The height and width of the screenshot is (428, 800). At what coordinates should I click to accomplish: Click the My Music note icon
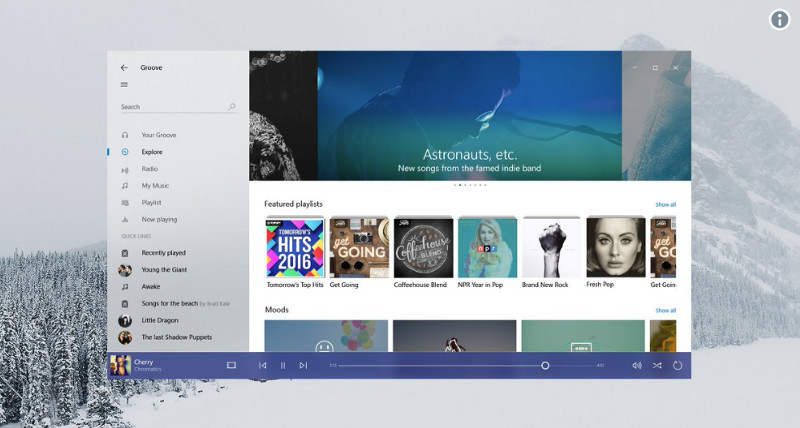[x=125, y=186]
